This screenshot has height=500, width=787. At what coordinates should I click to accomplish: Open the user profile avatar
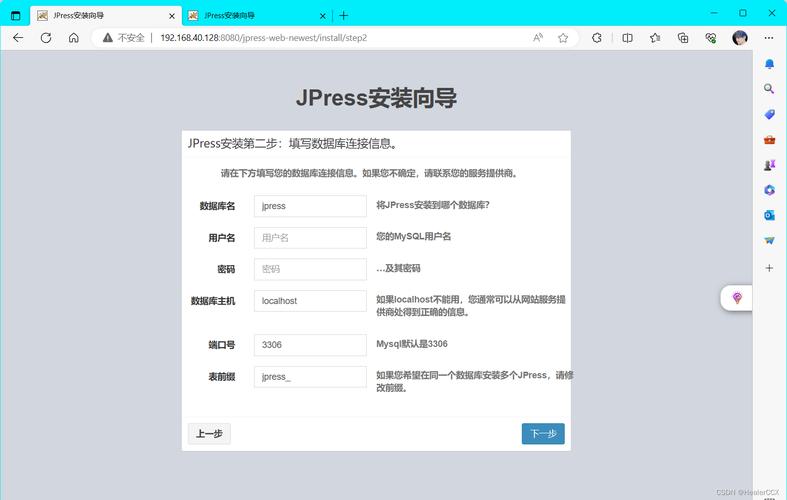pyautogui.click(x=740, y=38)
